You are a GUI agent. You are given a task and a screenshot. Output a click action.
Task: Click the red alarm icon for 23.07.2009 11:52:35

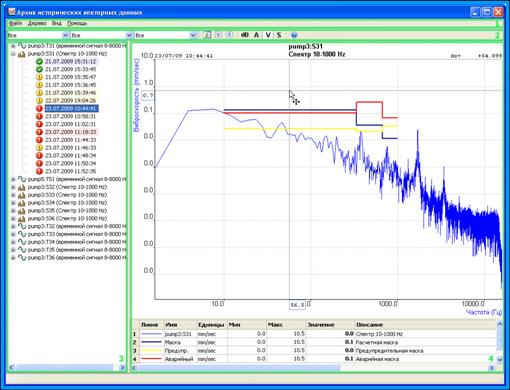pyautogui.click(x=39, y=171)
